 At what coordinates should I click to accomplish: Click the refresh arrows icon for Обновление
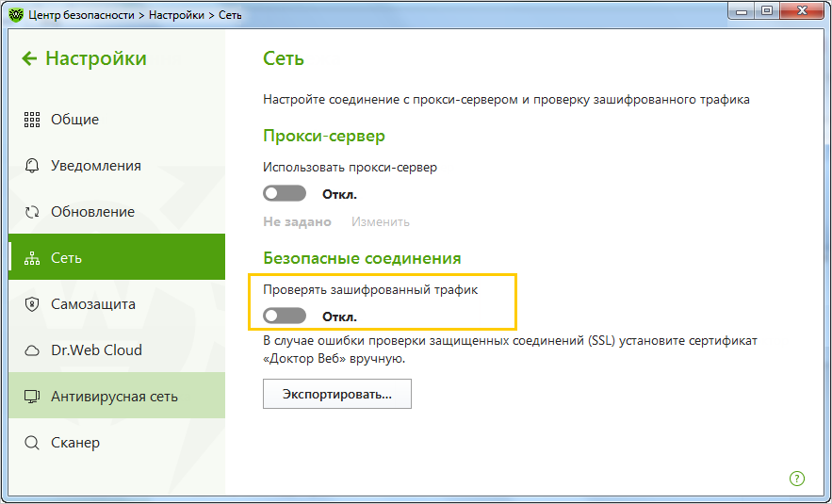(x=32, y=212)
